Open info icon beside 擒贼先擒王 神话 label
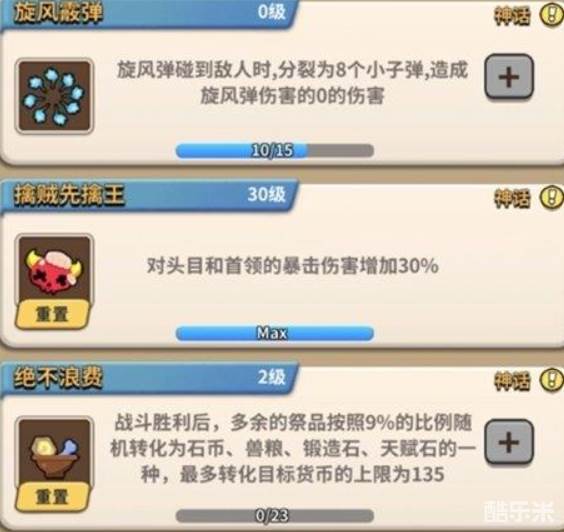Viewport: 564px width, 532px height. pos(552,197)
